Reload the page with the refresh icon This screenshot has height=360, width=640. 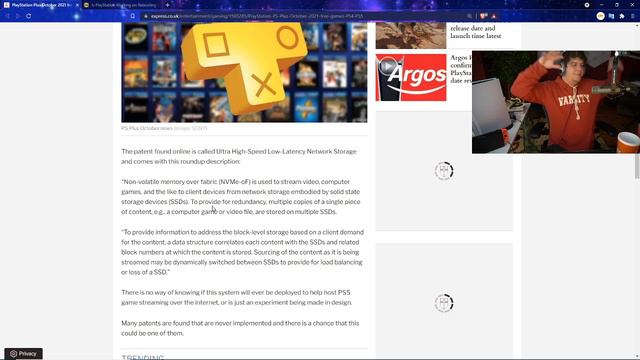coord(29,16)
